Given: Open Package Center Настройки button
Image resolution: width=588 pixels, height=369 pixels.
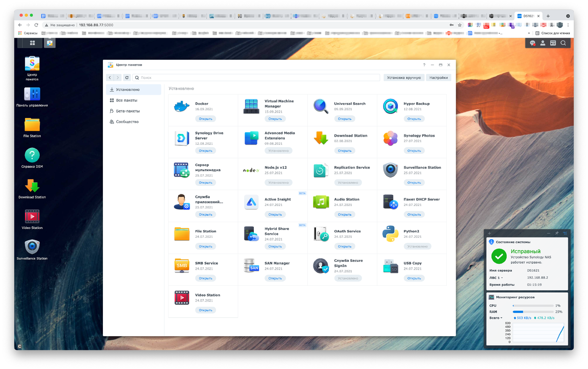Looking at the screenshot, I should pos(439,77).
